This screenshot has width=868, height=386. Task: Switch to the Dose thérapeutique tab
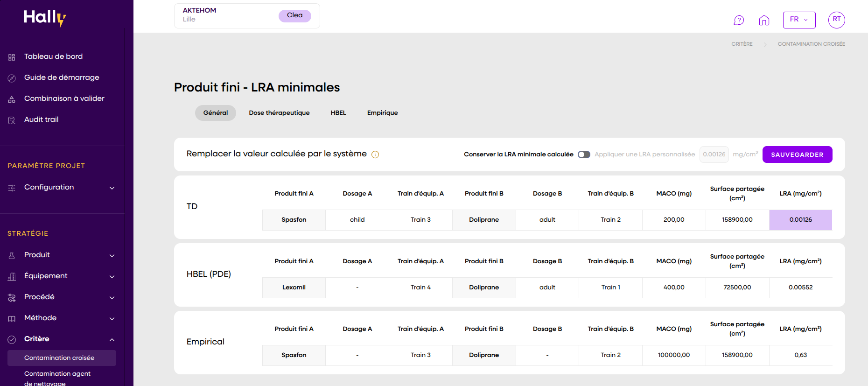click(279, 113)
